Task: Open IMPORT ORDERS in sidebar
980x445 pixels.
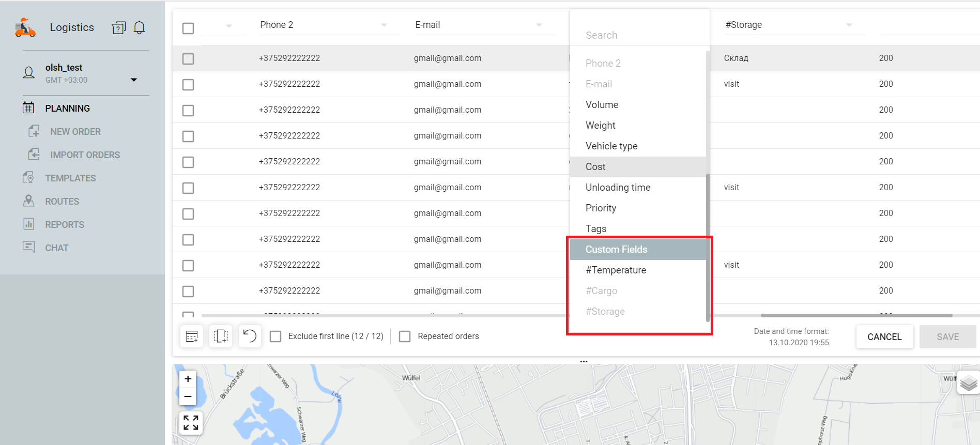Action: 85,155
